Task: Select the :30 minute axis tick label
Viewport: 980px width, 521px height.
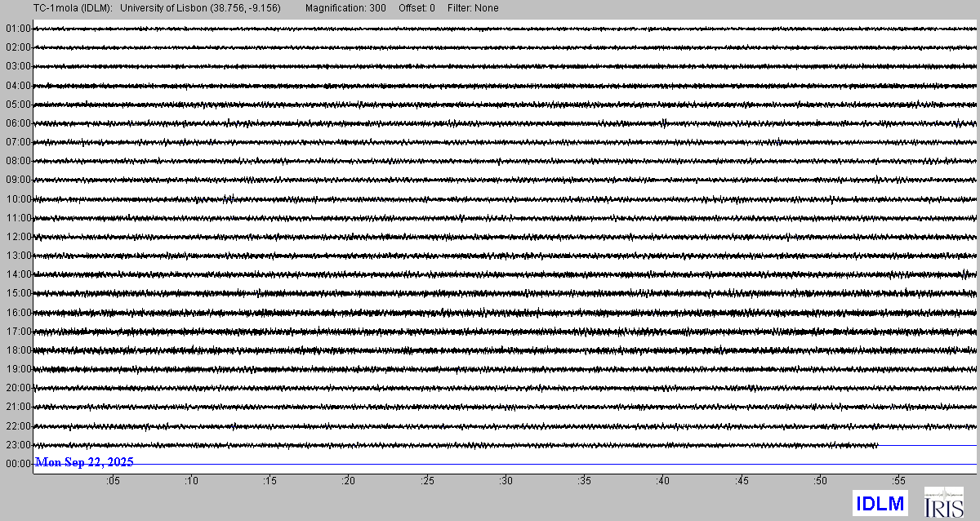Action: (x=506, y=482)
